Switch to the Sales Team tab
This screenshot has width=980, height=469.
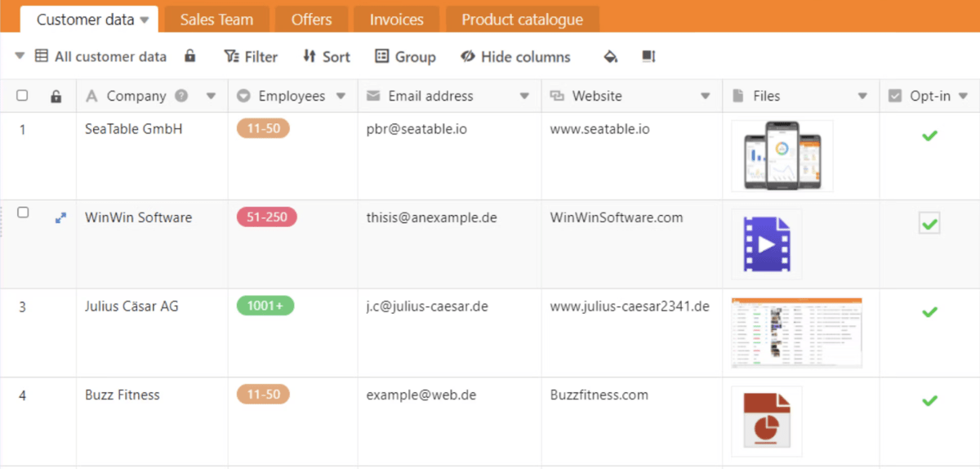pyautogui.click(x=216, y=20)
